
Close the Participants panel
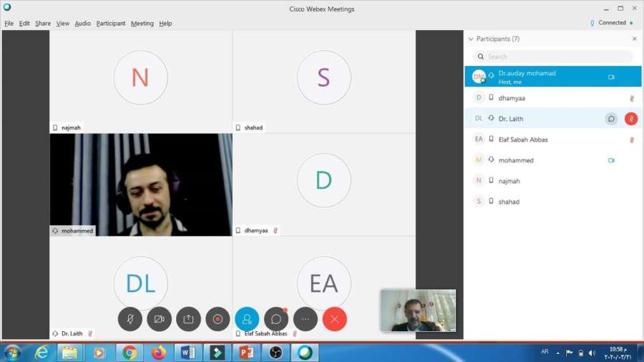[x=634, y=39]
